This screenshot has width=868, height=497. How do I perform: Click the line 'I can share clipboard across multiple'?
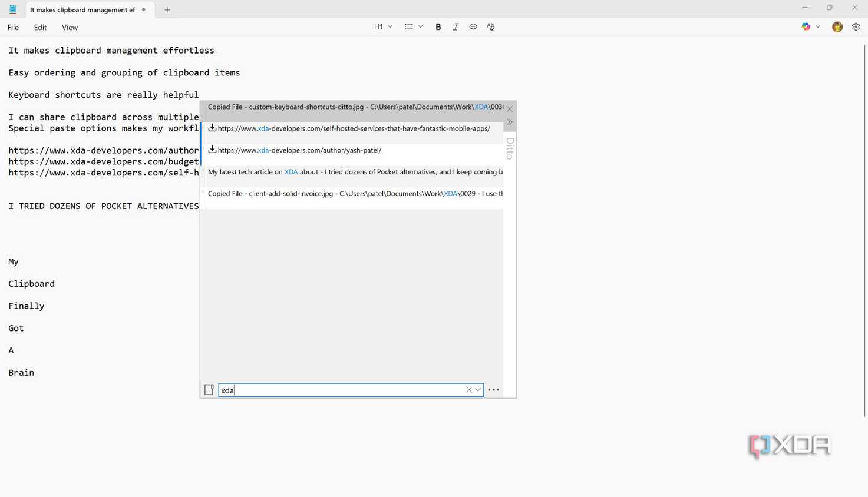tap(104, 117)
